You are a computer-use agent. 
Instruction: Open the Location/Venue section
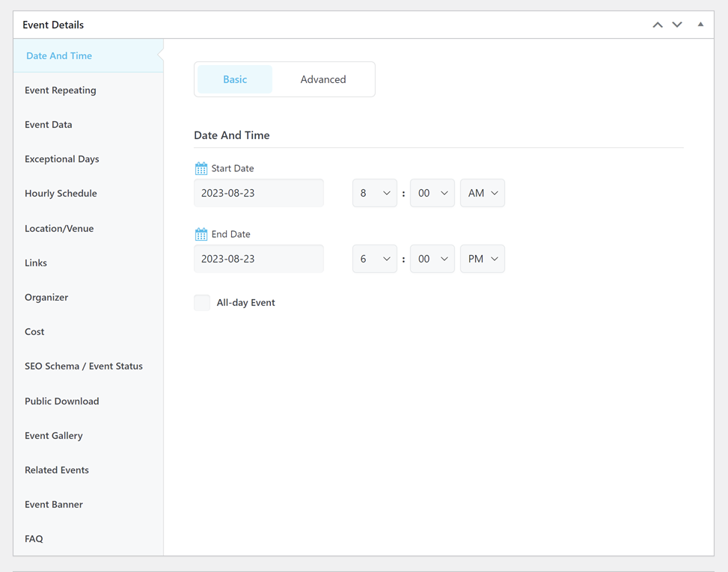tap(59, 229)
